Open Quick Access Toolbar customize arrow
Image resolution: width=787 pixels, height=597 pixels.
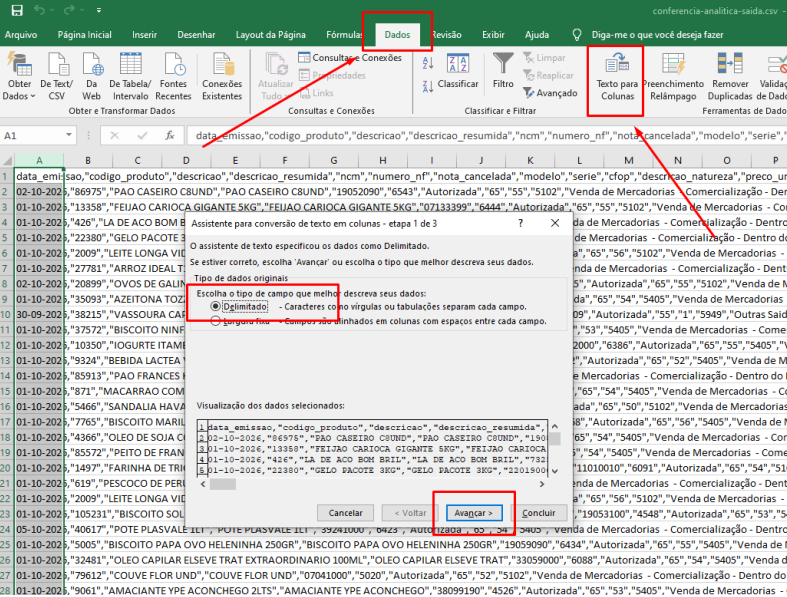[99, 10]
